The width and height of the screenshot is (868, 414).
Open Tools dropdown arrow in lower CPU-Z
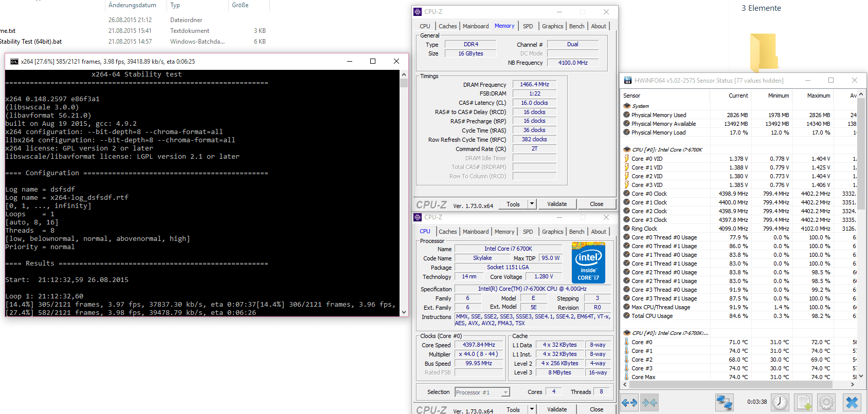click(532, 409)
